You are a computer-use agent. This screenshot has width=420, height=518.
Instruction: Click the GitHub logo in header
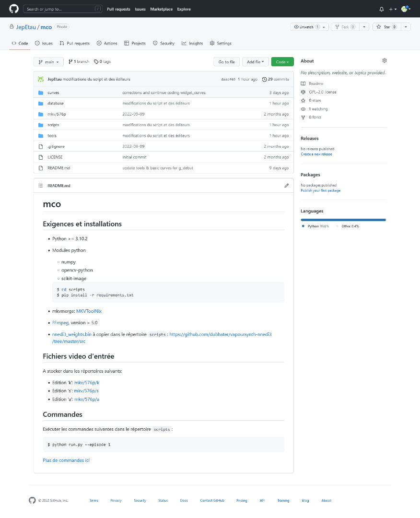pyautogui.click(x=13, y=9)
